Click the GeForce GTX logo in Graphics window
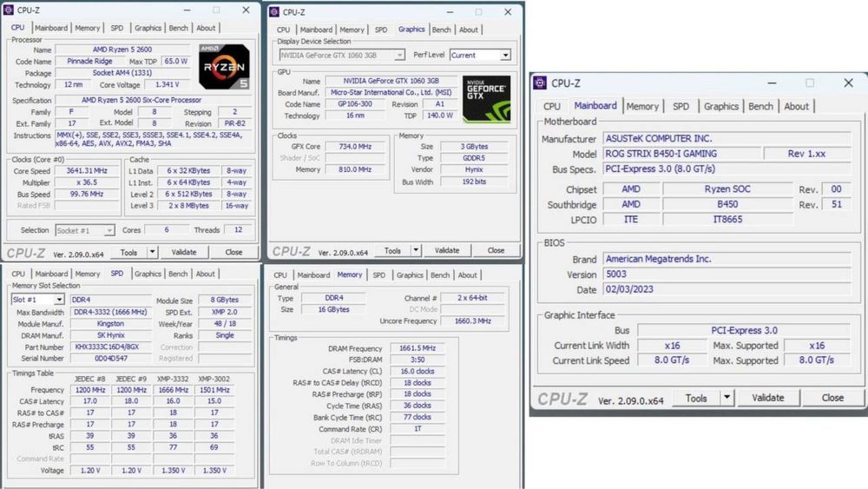The image size is (868, 489). pos(487,99)
